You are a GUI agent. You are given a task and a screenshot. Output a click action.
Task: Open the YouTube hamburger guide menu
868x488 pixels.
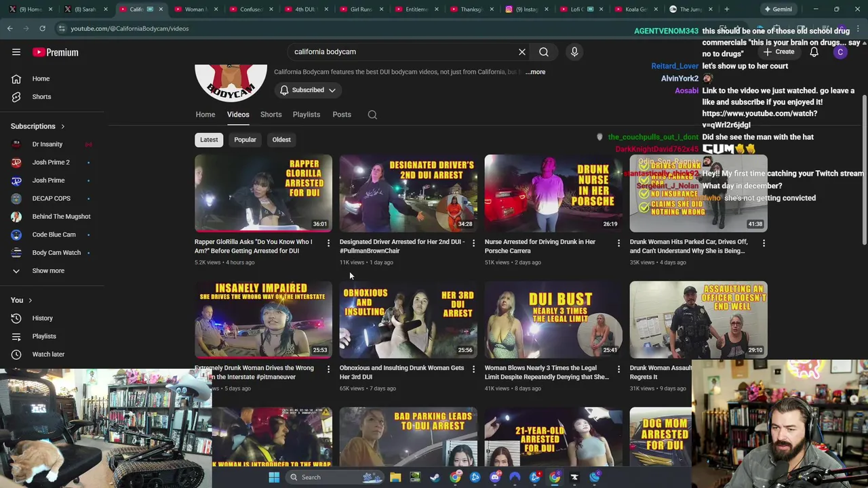[x=16, y=52]
